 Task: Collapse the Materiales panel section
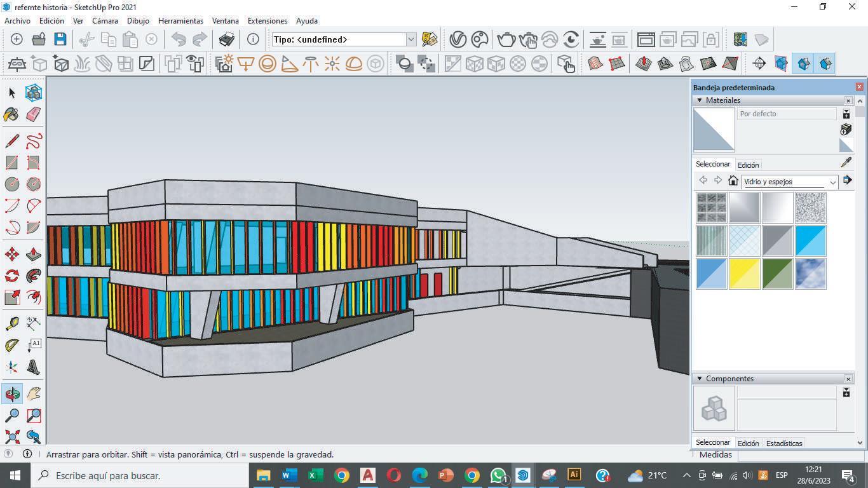tap(700, 100)
